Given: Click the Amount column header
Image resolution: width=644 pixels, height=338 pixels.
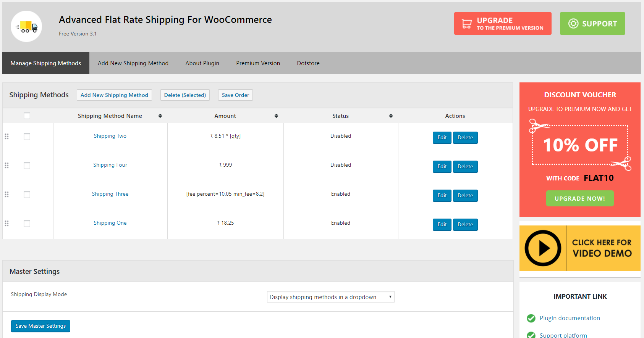Looking at the screenshot, I should tap(225, 116).
